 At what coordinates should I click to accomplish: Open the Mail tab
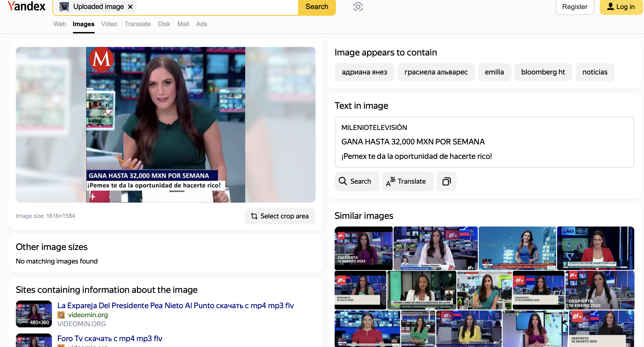pyautogui.click(x=183, y=24)
